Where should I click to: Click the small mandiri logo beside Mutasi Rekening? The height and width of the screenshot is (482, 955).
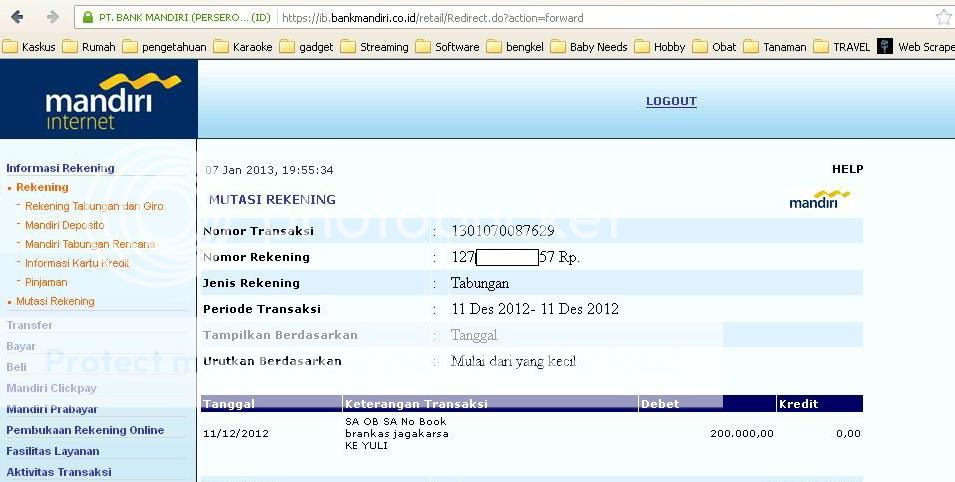pyautogui.click(x=819, y=199)
